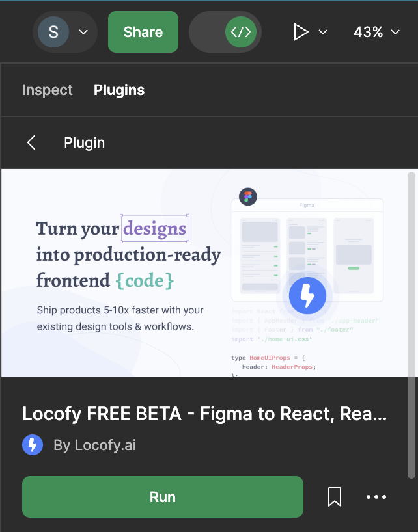Screen dimensions: 418x532
Task: Open the presentation options chevron
Action: tap(323, 32)
